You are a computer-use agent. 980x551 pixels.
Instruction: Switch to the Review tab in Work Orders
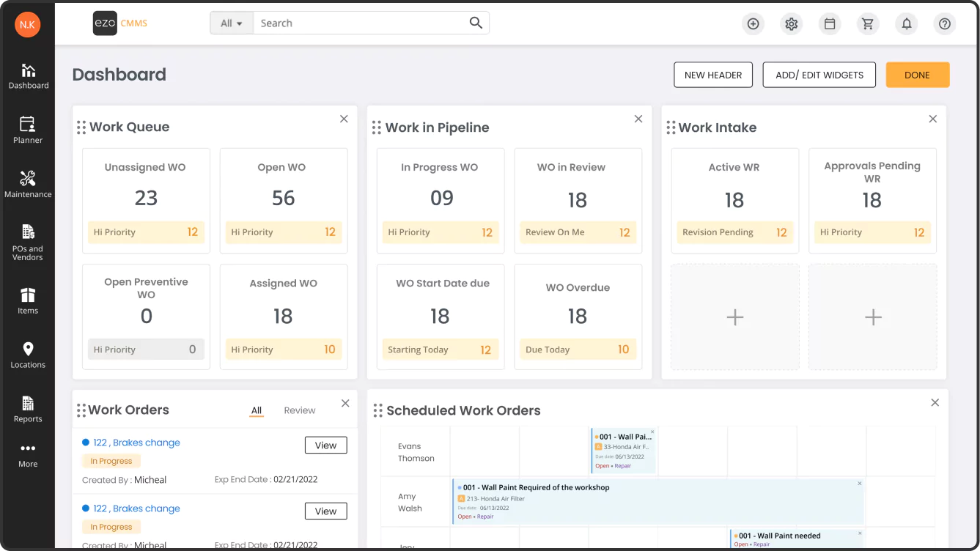(x=299, y=410)
